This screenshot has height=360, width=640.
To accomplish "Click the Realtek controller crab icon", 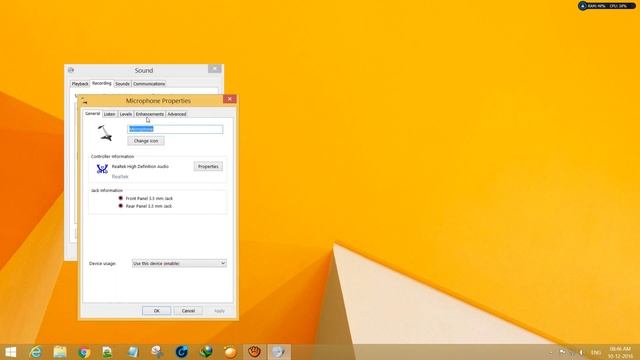I will (x=102, y=168).
